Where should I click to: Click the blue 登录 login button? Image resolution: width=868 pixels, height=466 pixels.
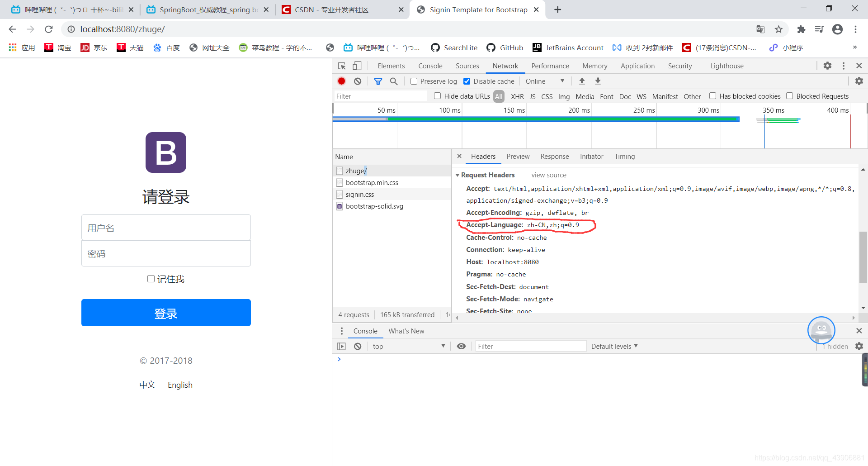tap(166, 313)
